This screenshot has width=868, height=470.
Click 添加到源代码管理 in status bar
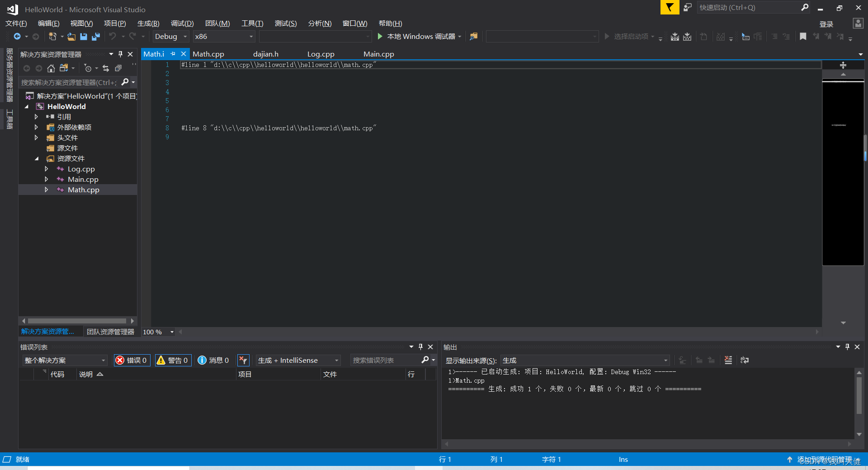click(824, 459)
